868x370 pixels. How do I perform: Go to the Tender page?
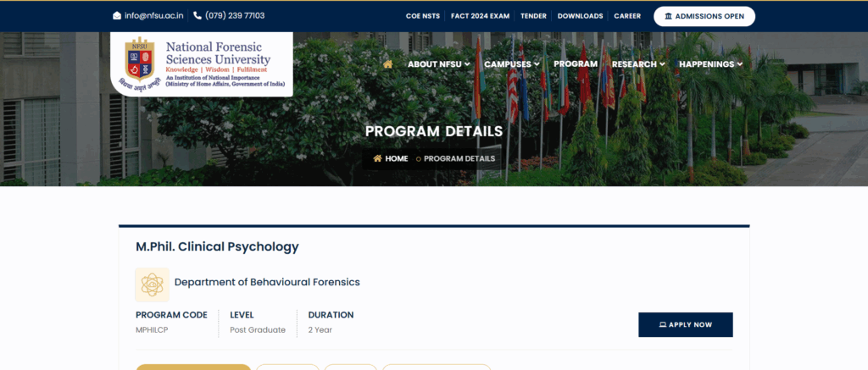tap(533, 16)
